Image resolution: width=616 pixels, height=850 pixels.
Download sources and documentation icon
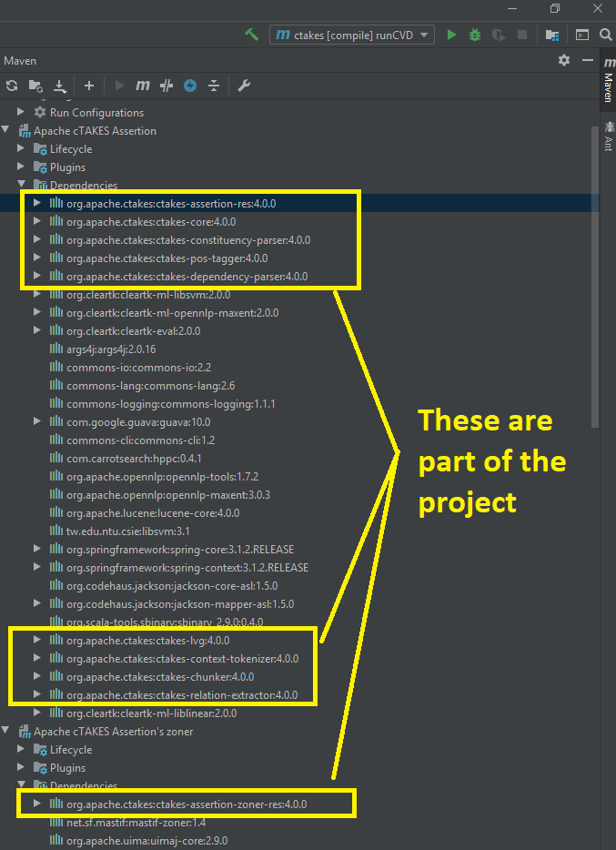[x=59, y=86]
